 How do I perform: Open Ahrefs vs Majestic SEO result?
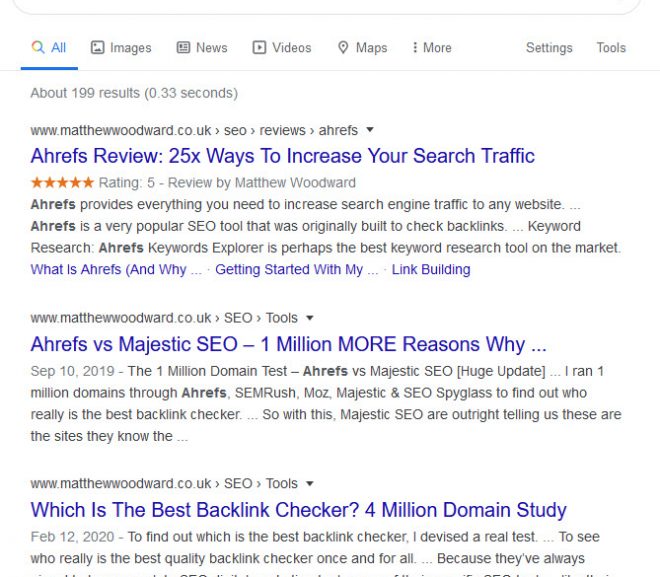click(288, 344)
